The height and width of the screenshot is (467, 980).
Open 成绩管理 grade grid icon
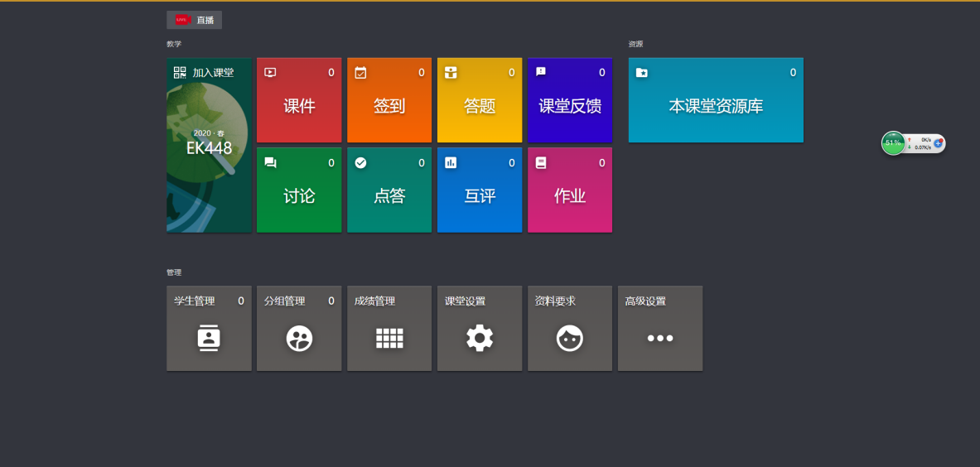389,338
